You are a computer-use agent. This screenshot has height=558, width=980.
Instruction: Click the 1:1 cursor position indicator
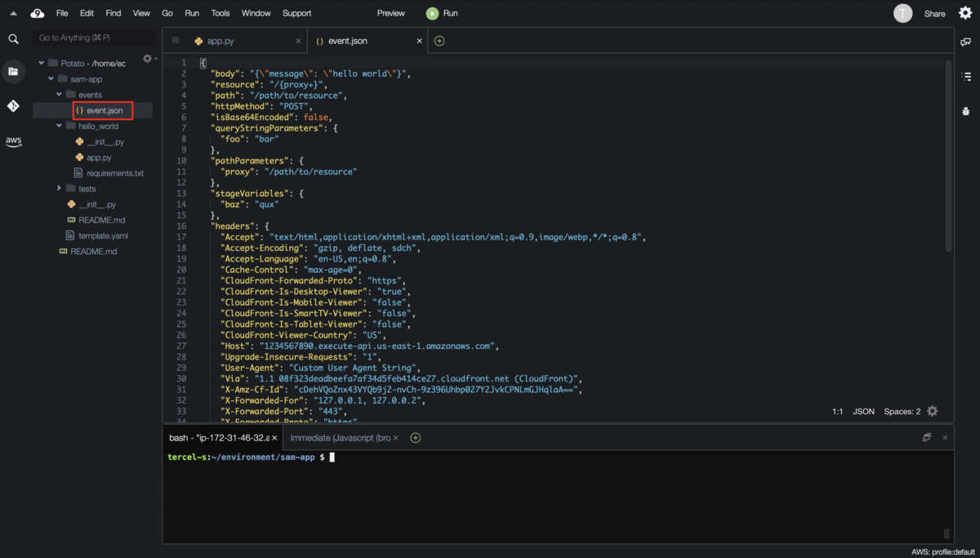tap(837, 412)
